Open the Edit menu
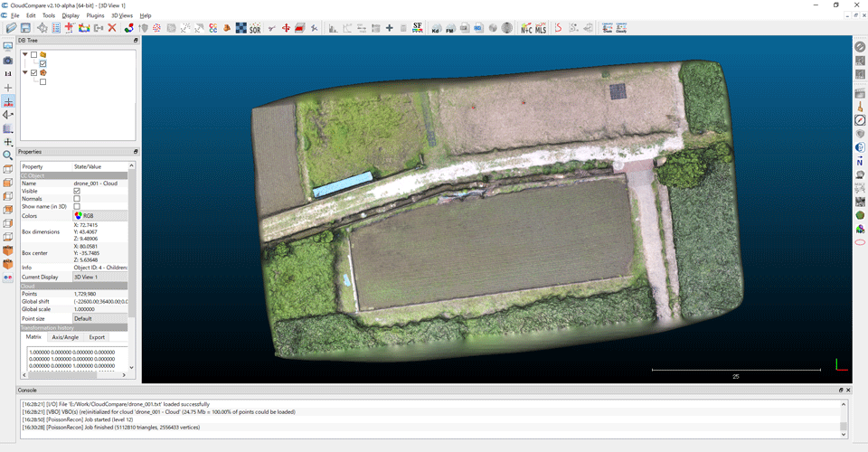Viewport: 868px width, 452px height. pyautogui.click(x=31, y=15)
